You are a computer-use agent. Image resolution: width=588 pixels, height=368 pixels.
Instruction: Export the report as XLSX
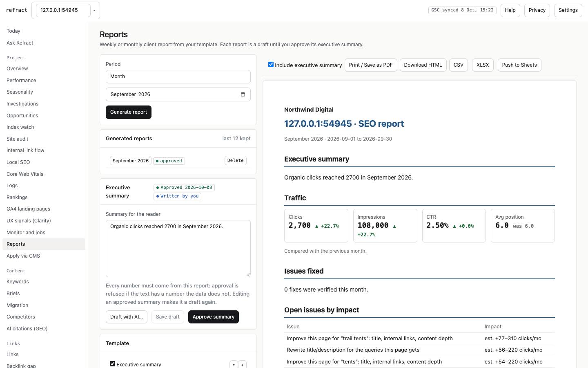(483, 65)
